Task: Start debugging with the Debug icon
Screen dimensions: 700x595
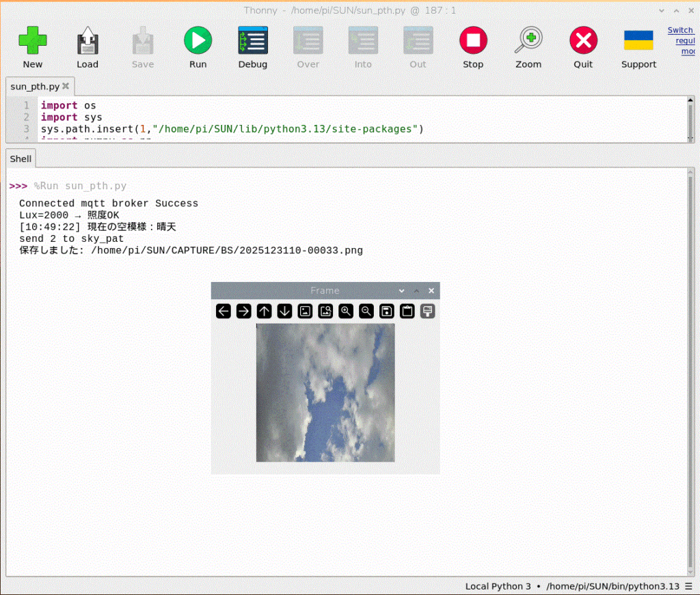Action: [x=252, y=41]
